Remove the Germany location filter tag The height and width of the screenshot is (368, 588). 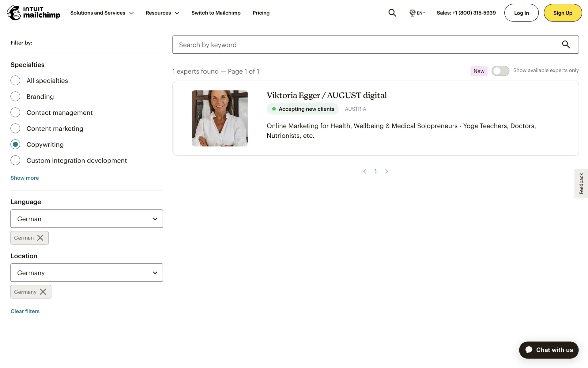pos(43,292)
